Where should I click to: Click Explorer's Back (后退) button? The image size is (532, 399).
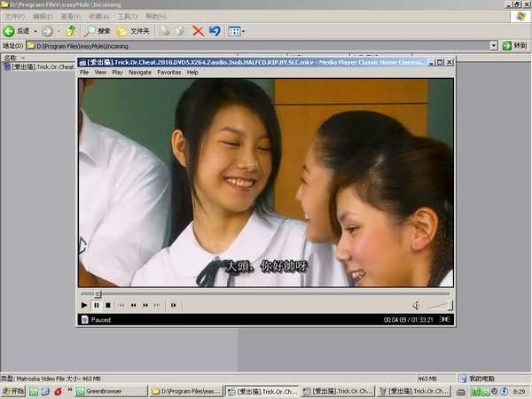point(16,31)
